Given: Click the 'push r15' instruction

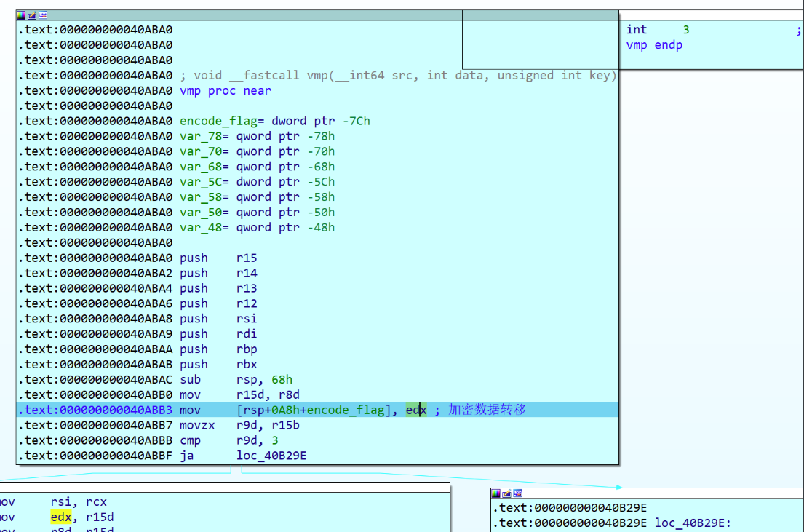Looking at the screenshot, I should [x=218, y=258].
